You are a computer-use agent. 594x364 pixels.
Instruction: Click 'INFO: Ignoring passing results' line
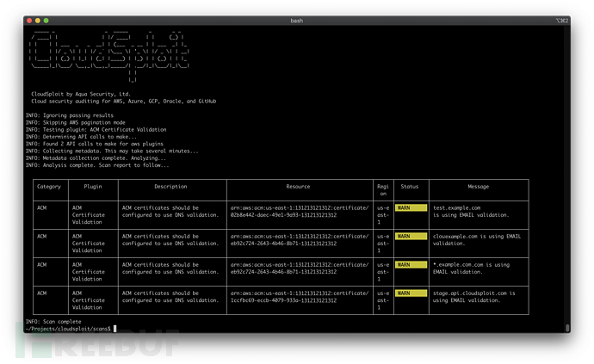(70, 115)
